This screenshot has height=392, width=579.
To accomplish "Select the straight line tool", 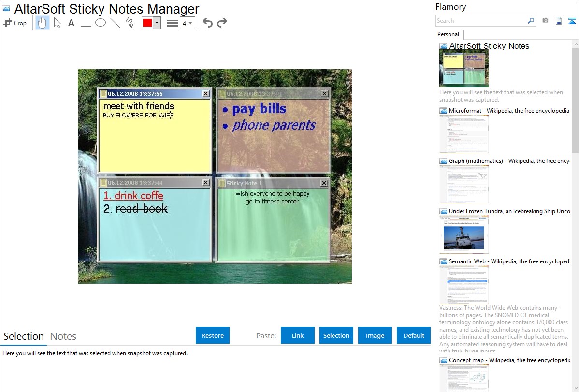I will [x=115, y=23].
